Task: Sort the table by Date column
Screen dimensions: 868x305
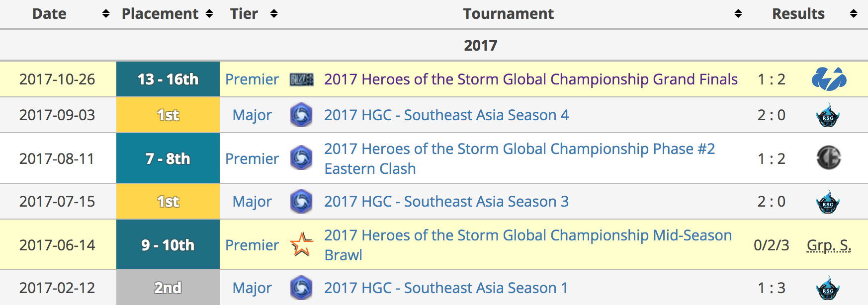Action: (105, 14)
